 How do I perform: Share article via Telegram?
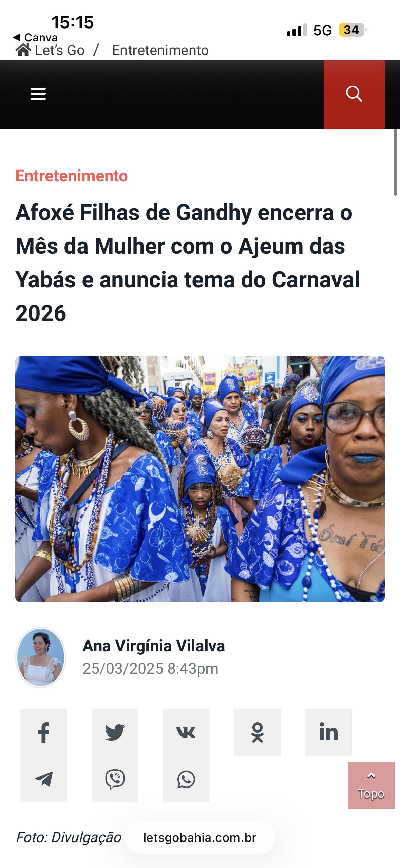[44, 779]
